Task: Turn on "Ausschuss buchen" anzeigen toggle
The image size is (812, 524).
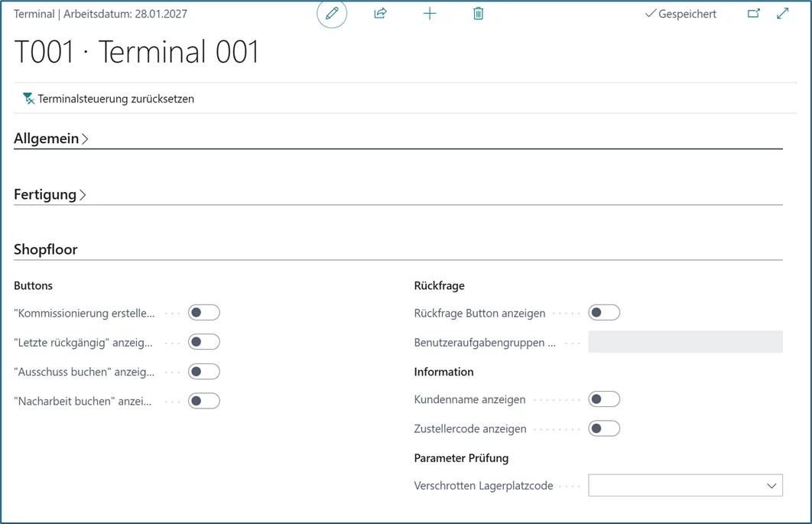Action: point(204,372)
